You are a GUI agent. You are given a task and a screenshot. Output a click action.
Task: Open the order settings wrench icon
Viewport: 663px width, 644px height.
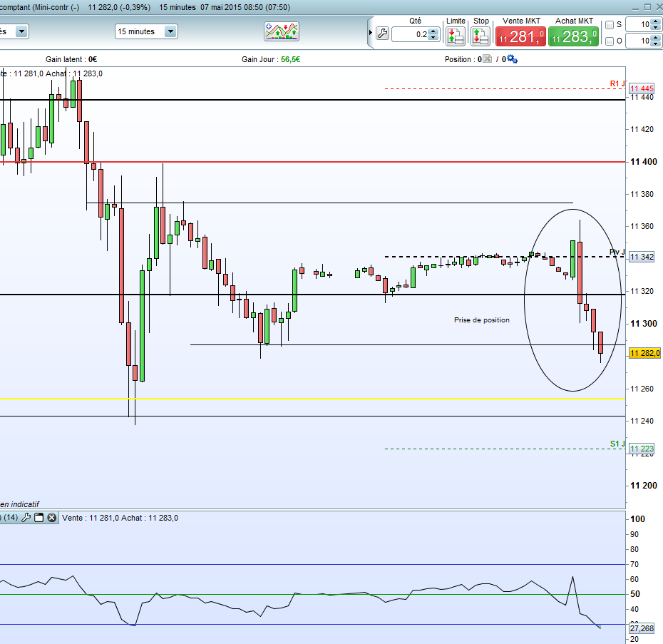tap(382, 34)
